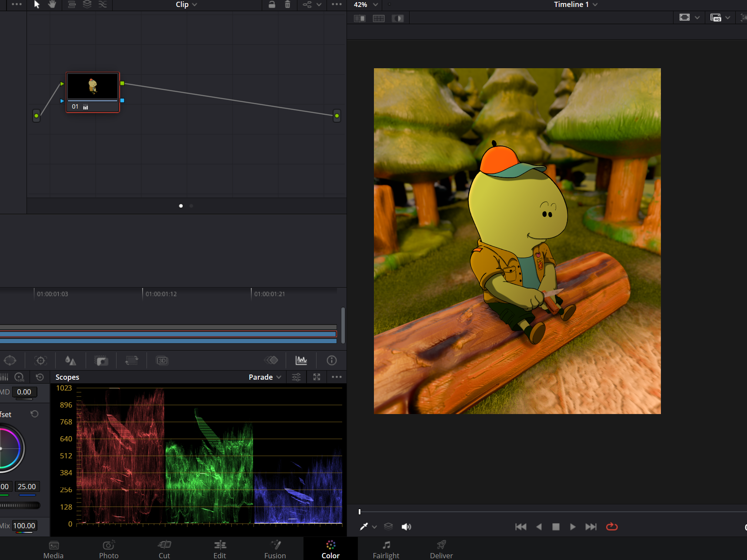Click the node graph layout icon
Image resolution: width=747 pixels, height=560 pixels.
(307, 4)
